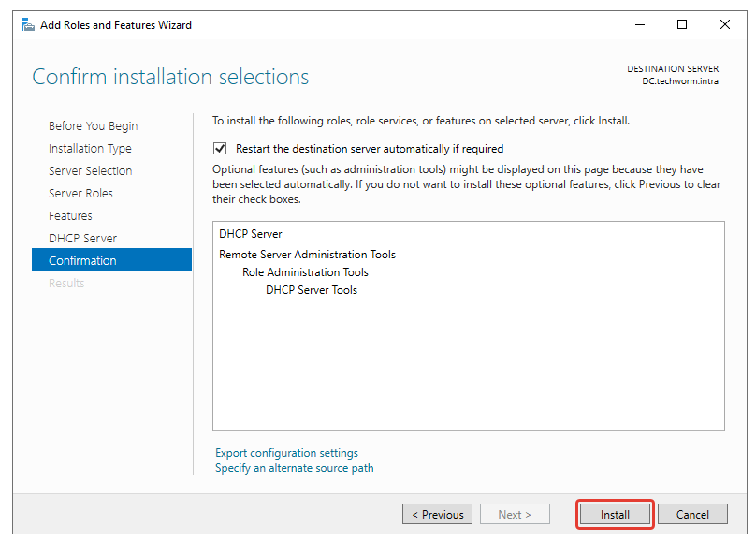Switch to the Server Roles step

[x=80, y=194]
